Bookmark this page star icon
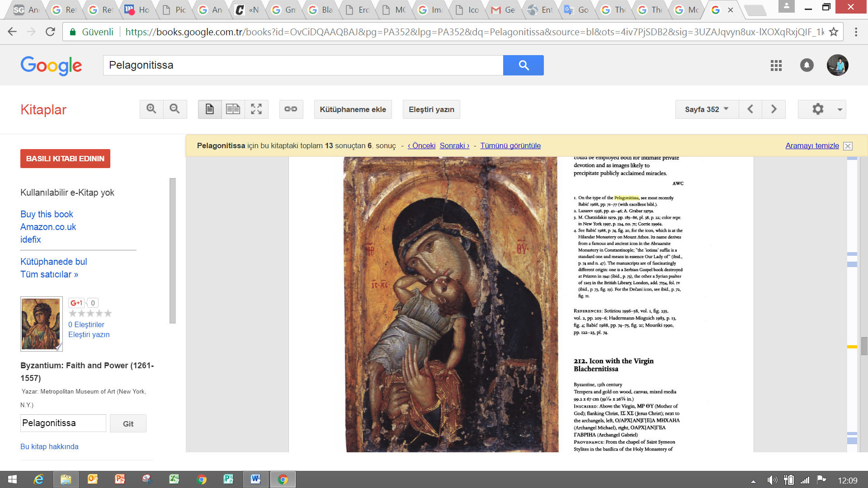This screenshot has height=488, width=868. coord(834,32)
